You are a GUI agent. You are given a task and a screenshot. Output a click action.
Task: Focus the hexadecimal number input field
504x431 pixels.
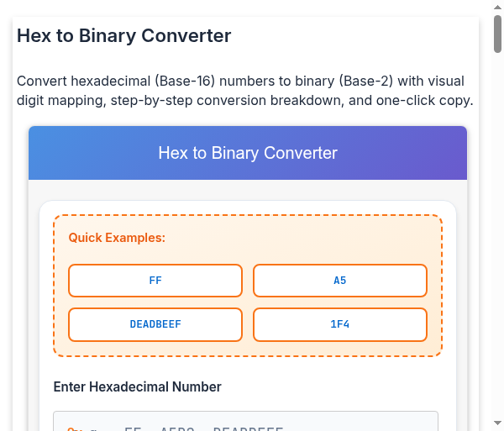point(245,423)
